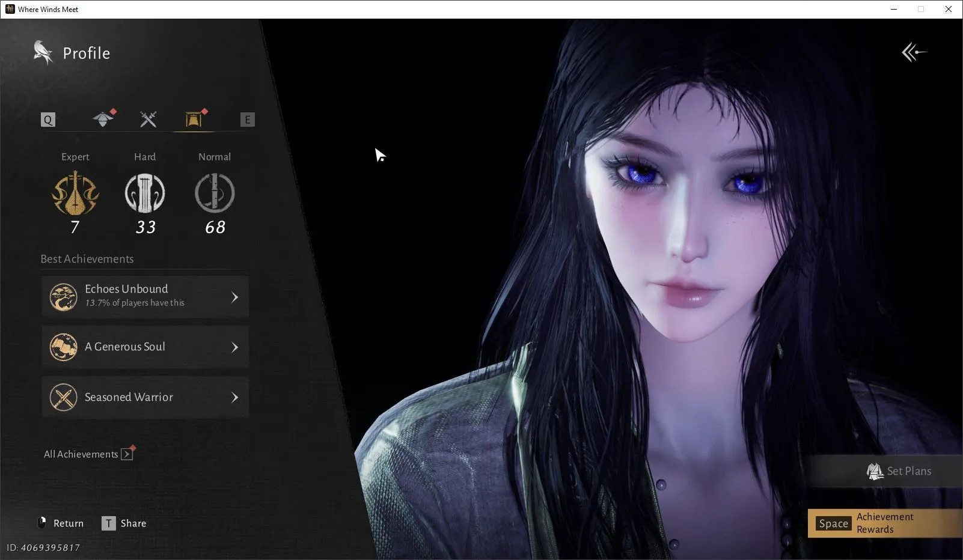The image size is (963, 560).
Task: Click the Hard count number 33
Action: (x=145, y=227)
